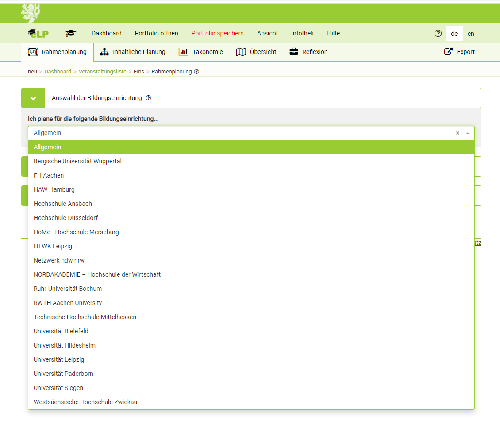Click the Inhaltliche Planung hierarchy icon
Screen dimensions: 500x448
[104, 52]
